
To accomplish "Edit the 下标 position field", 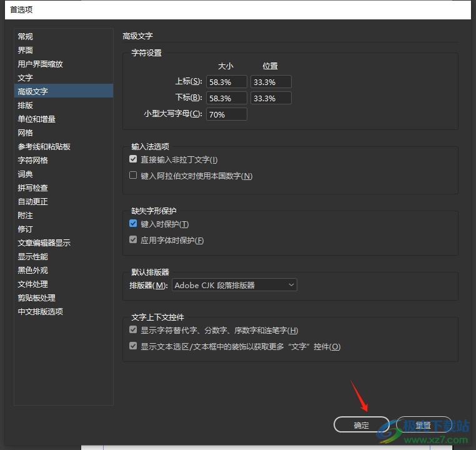I will [270, 98].
